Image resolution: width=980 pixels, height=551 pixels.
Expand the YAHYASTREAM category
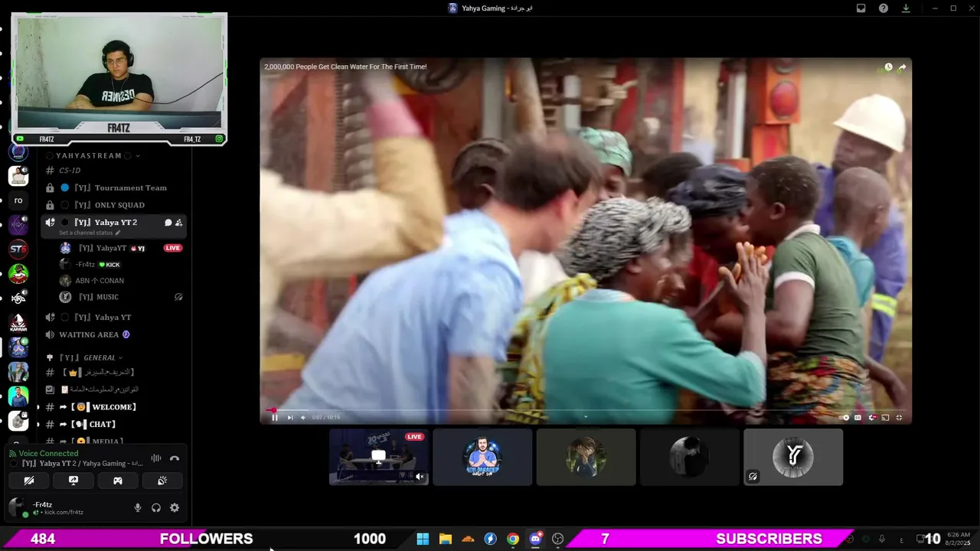93,155
